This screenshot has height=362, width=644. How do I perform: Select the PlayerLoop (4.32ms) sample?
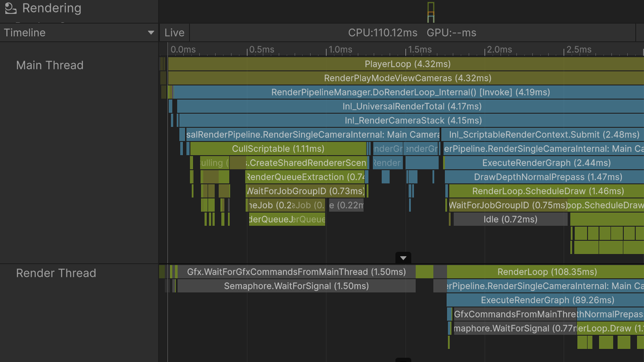[407, 64]
